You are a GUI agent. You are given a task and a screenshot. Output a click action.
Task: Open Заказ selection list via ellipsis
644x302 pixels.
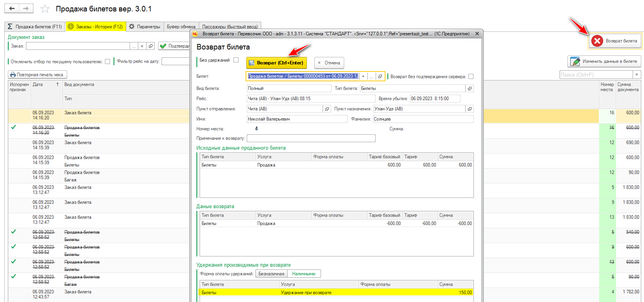[134, 46]
